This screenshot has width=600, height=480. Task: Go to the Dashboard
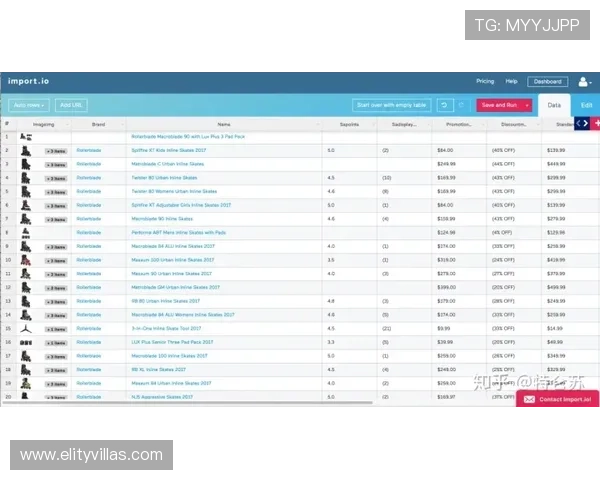[x=548, y=82]
